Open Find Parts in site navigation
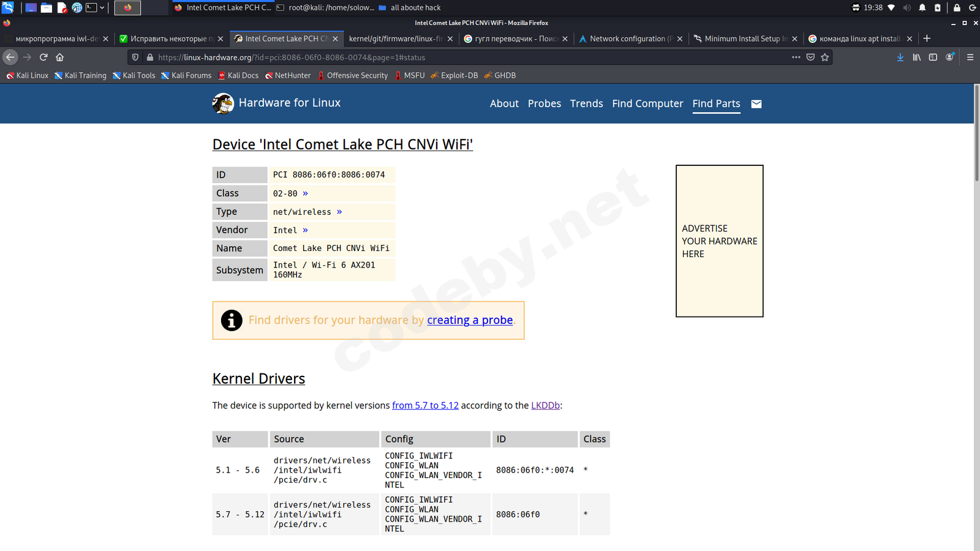The width and height of the screenshot is (980, 551). coord(716,103)
